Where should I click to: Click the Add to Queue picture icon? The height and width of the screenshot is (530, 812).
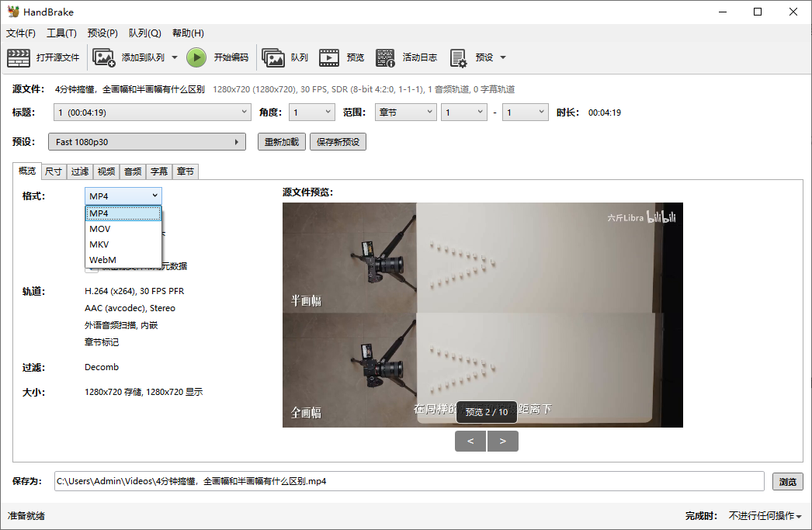[x=103, y=57]
